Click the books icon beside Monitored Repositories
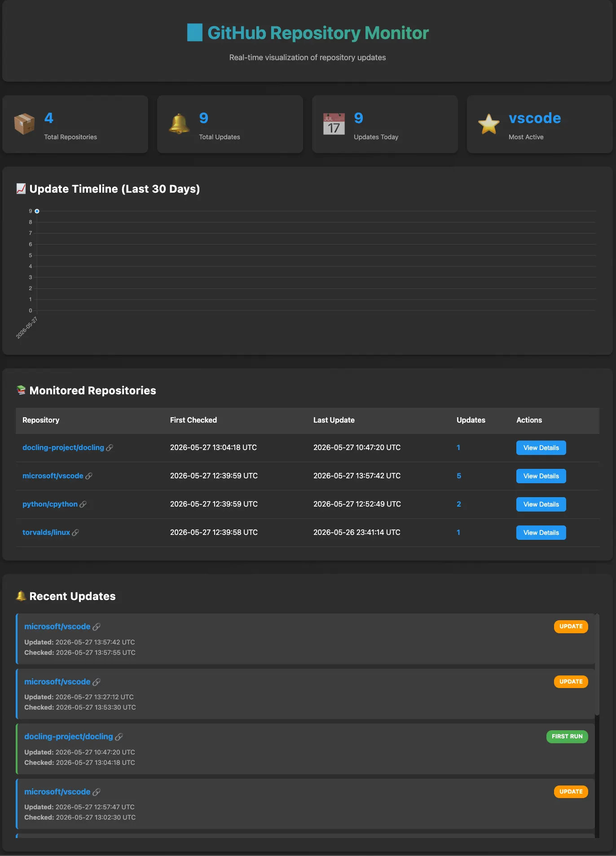Viewport: 616px width, 856px height. [x=21, y=390]
